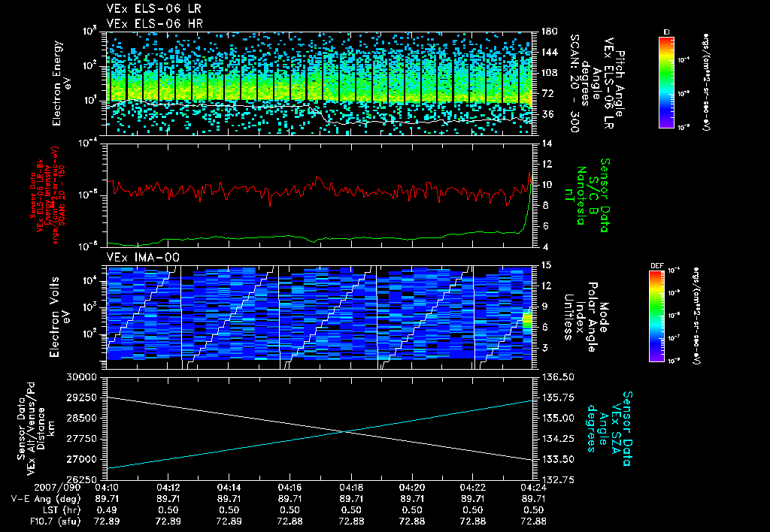Click the 26250 altitude tick label
Image resolution: width=770 pixels, height=532 pixels.
(x=83, y=480)
